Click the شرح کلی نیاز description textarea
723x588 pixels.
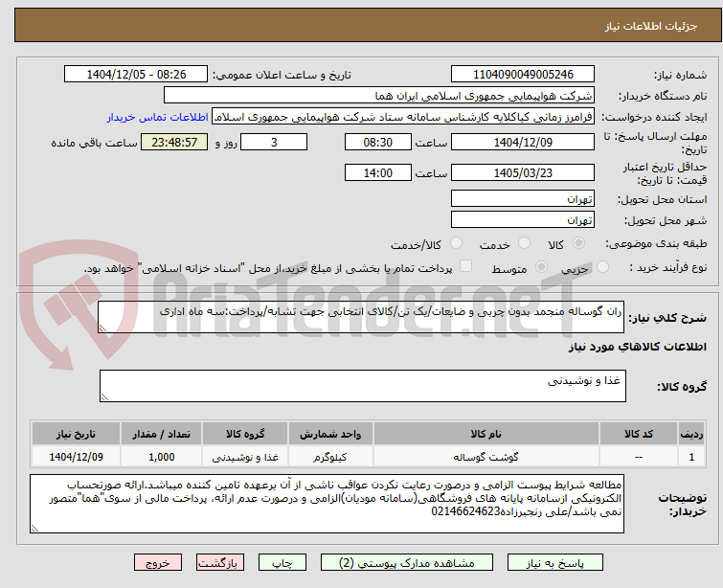click(361, 317)
